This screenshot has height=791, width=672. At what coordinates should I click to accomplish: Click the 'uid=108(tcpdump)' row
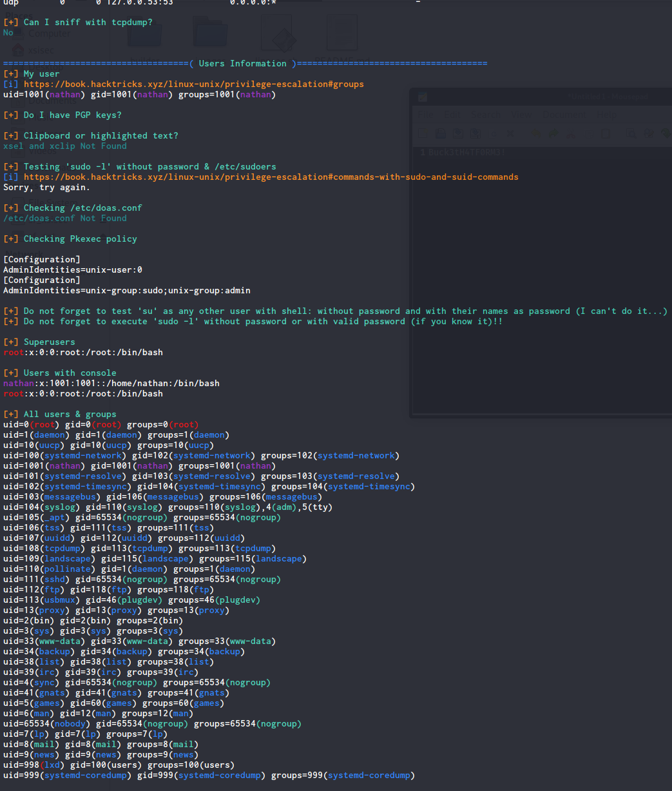click(140, 549)
